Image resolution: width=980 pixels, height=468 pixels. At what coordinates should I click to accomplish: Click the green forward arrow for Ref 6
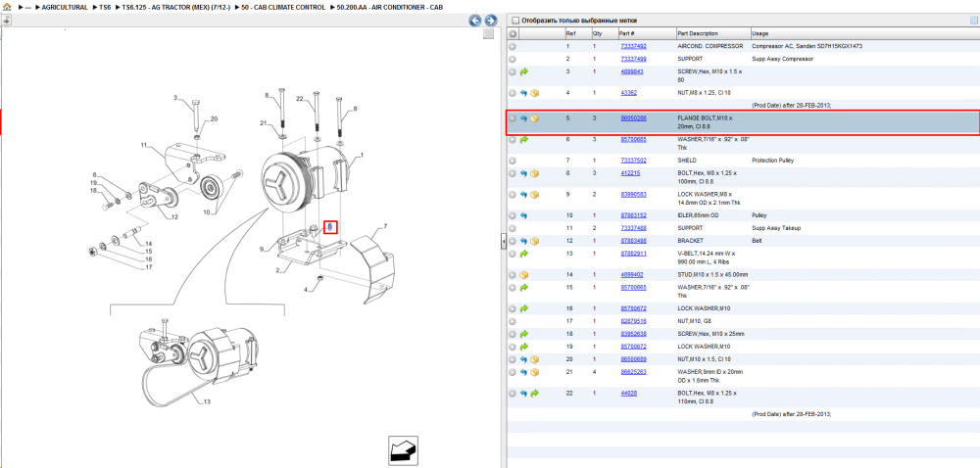tap(524, 140)
